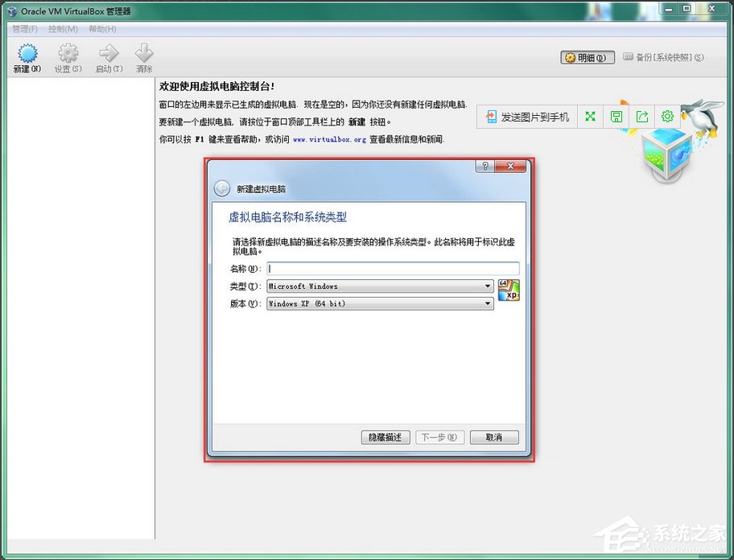Click the 发送图片到手机 phone icon

point(493,117)
